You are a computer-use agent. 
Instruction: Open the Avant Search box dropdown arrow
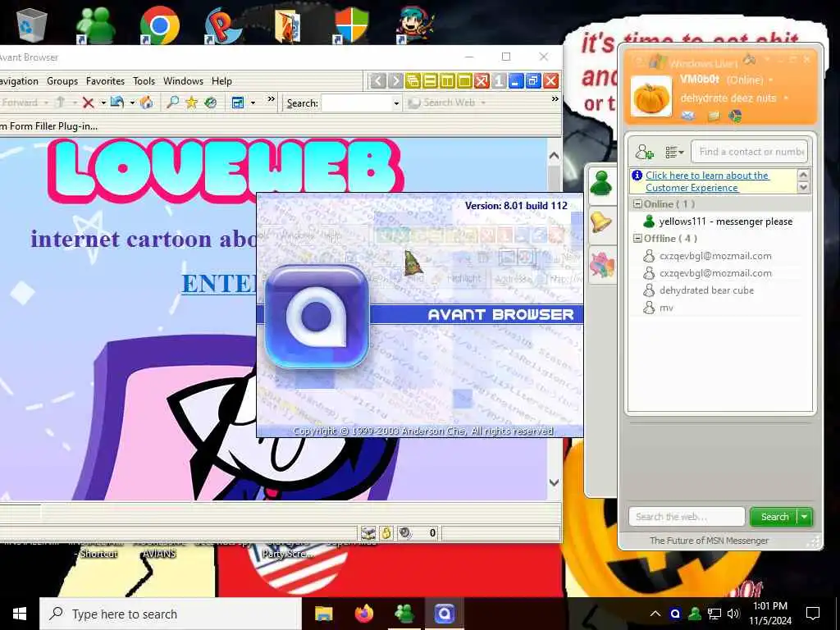point(396,103)
